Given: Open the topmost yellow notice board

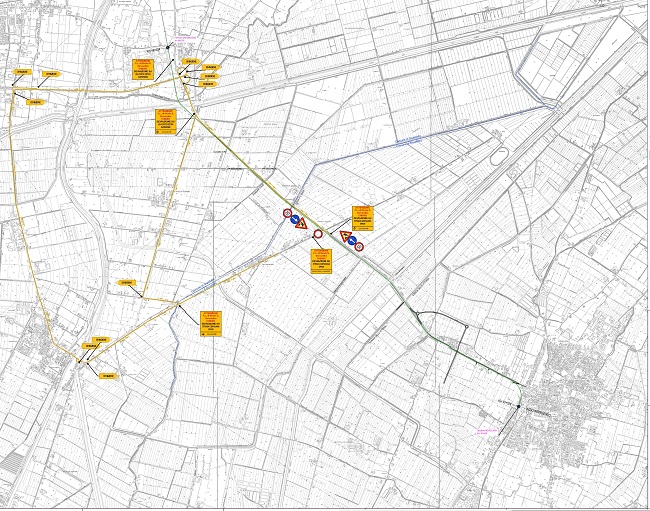Looking at the screenshot, I should [145, 70].
